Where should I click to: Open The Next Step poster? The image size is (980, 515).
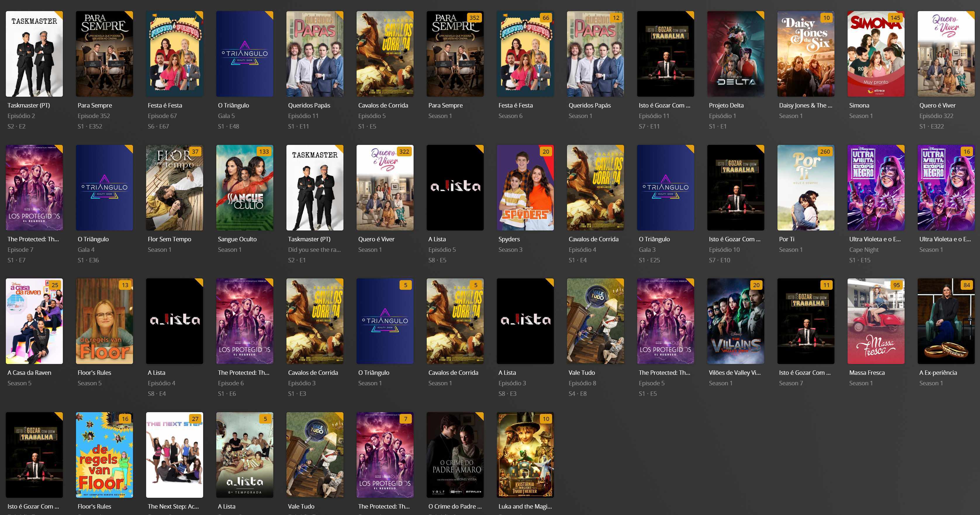click(174, 455)
